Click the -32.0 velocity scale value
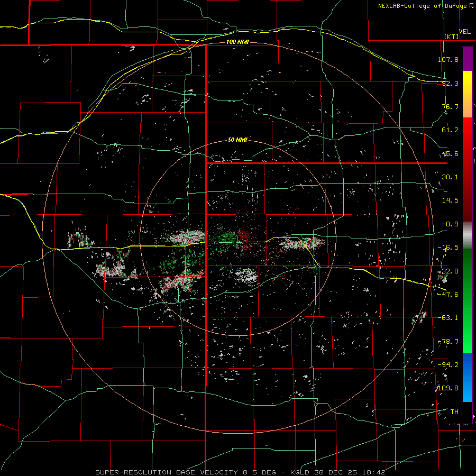The height and width of the screenshot is (476, 476). click(x=448, y=271)
